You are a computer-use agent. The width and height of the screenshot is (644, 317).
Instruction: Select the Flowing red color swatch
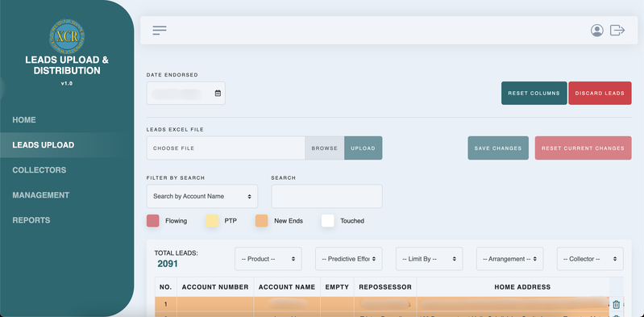tap(153, 221)
